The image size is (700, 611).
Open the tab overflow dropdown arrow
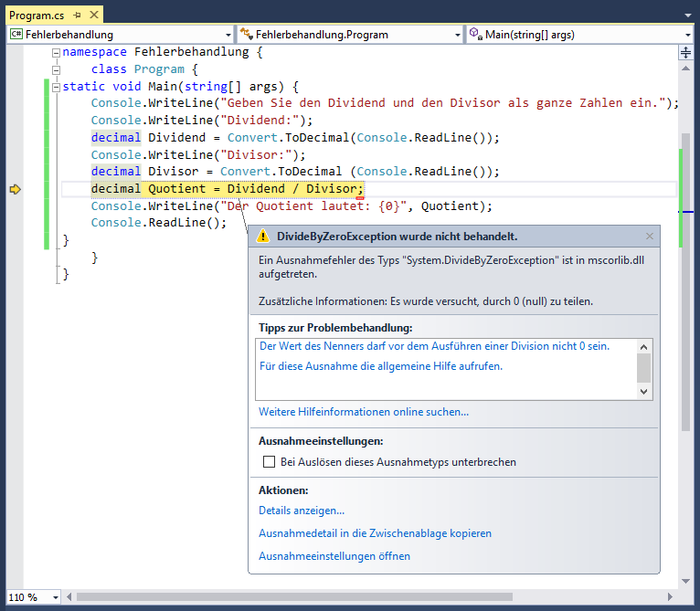tap(686, 16)
